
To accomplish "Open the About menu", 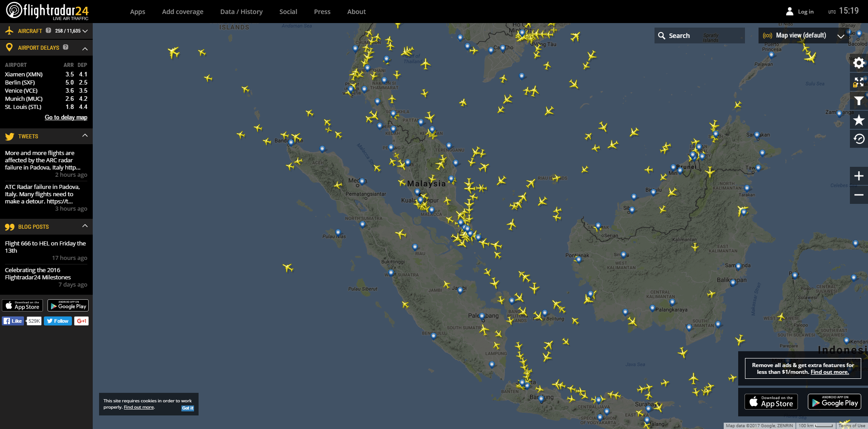I will click(356, 12).
